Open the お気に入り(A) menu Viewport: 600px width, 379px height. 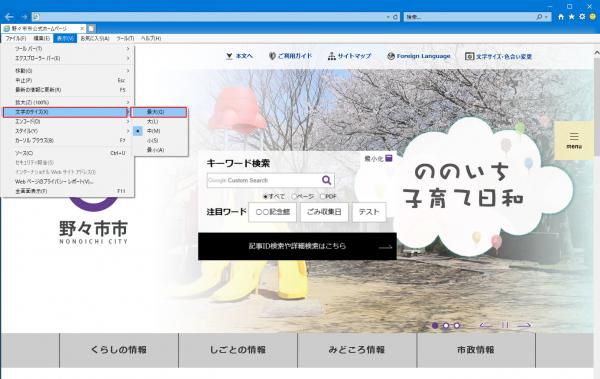(x=95, y=38)
